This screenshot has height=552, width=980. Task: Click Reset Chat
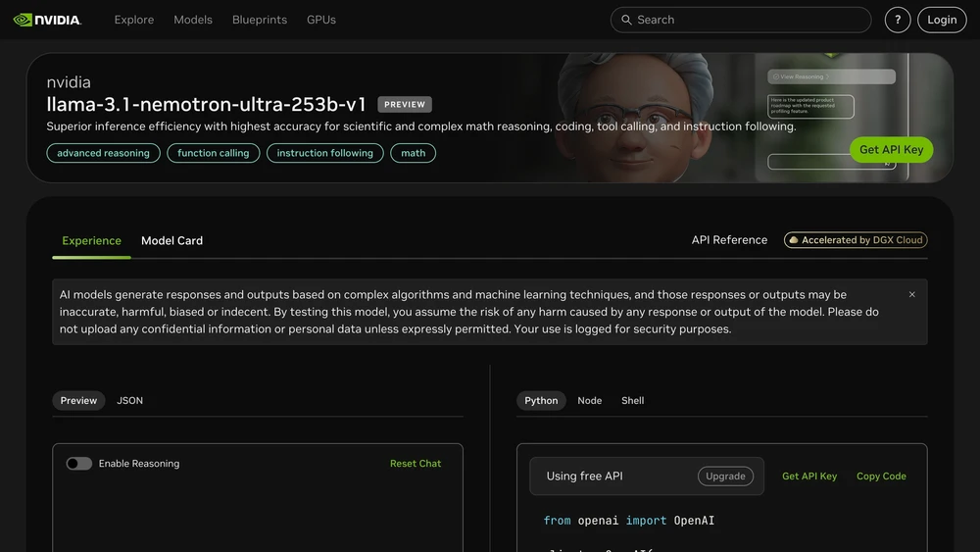point(416,463)
